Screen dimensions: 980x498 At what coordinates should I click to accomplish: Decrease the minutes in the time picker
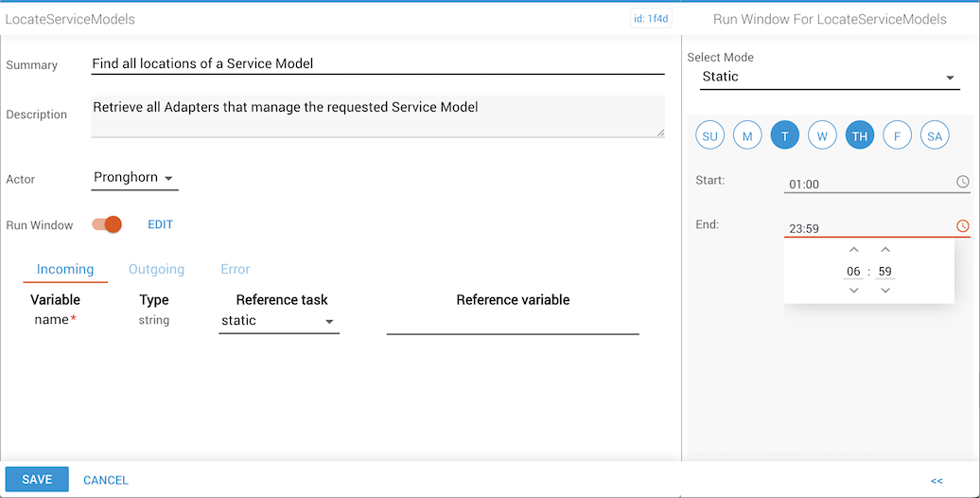(885, 291)
